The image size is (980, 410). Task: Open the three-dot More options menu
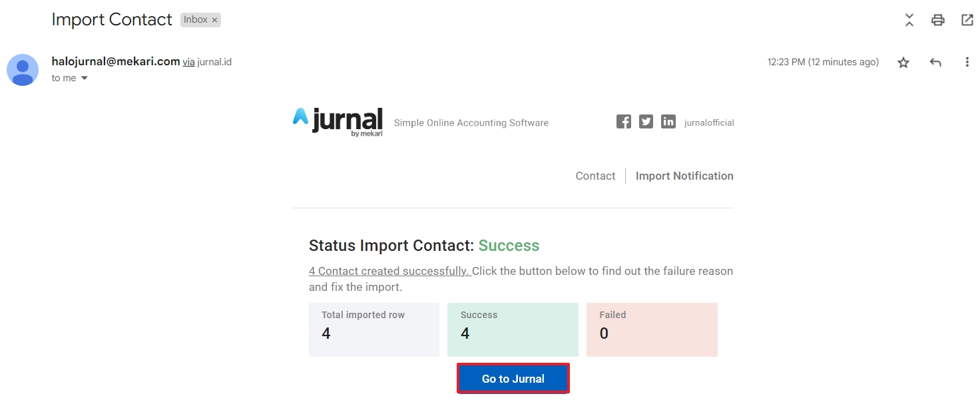(x=967, y=63)
